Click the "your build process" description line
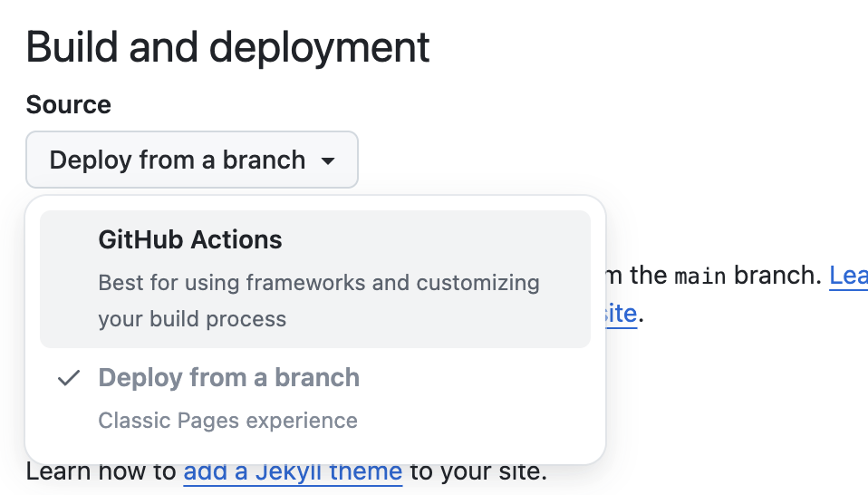The width and height of the screenshot is (868, 495). point(192,319)
